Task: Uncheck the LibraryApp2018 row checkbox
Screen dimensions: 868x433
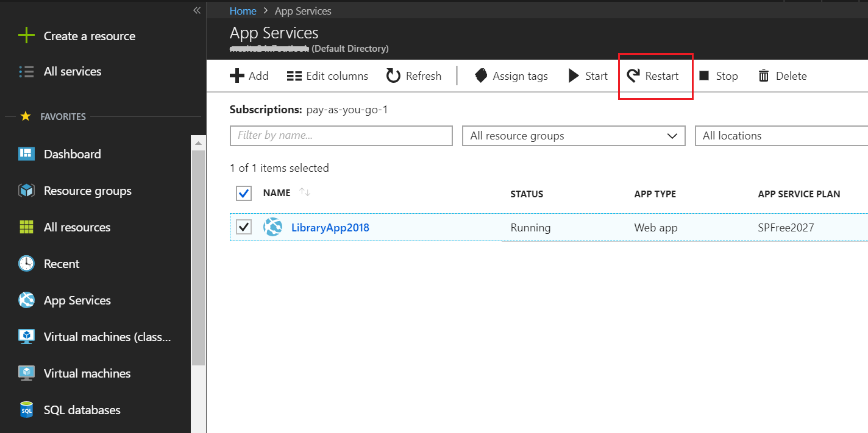Action: tap(243, 227)
